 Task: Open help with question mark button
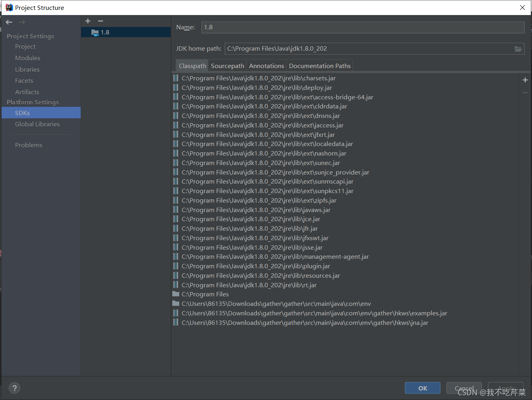(x=14, y=388)
